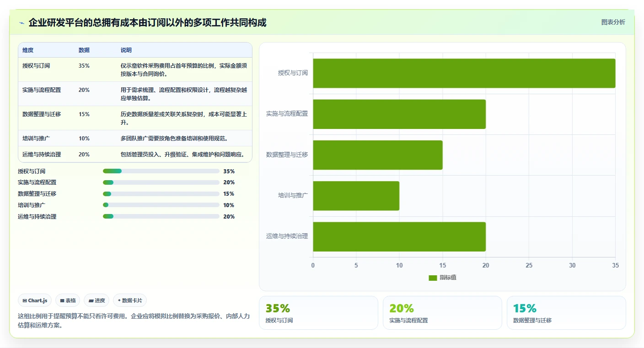The height and width of the screenshot is (348, 644).
Task: Click the 指标值 legend label
Action: click(x=448, y=278)
